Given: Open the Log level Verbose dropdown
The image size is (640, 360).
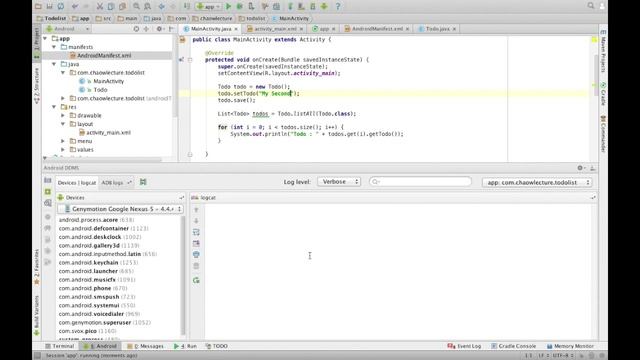Looking at the screenshot, I should coord(339,182).
